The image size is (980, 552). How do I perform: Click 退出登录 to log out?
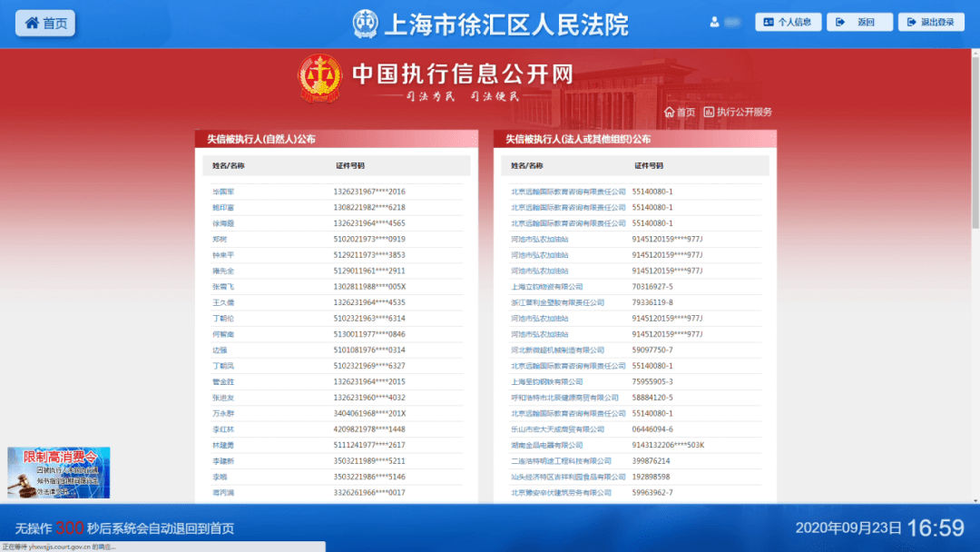tap(931, 22)
